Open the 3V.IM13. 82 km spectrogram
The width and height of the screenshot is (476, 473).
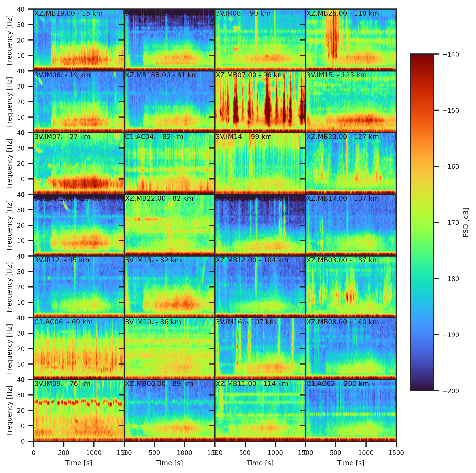(169, 287)
